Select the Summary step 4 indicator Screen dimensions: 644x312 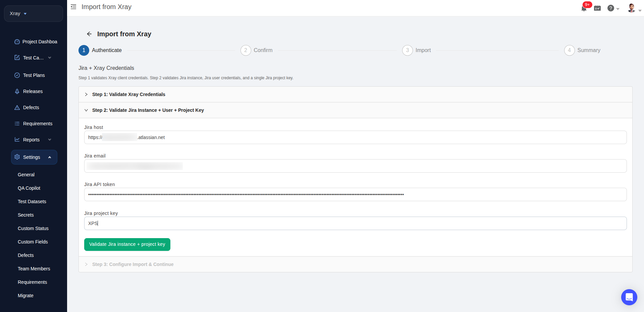pos(570,50)
